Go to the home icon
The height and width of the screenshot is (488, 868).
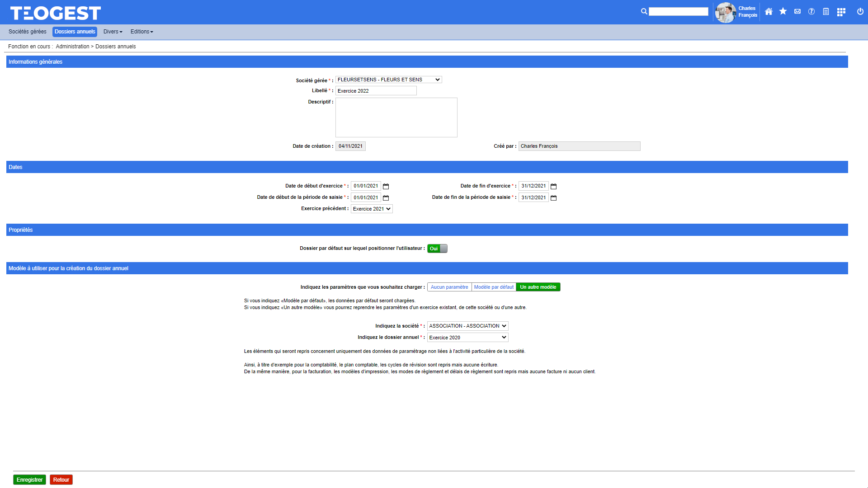tap(769, 12)
